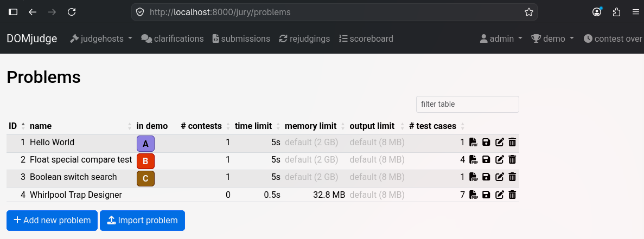The width and height of the screenshot is (644, 239).
Task: Open the Firefox account profile icon
Action: tap(597, 12)
